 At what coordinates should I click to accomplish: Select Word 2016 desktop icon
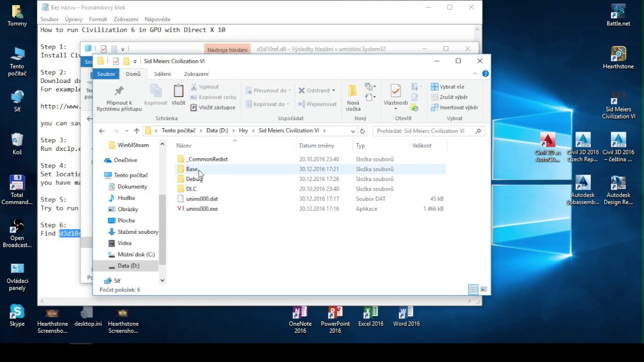point(407,316)
